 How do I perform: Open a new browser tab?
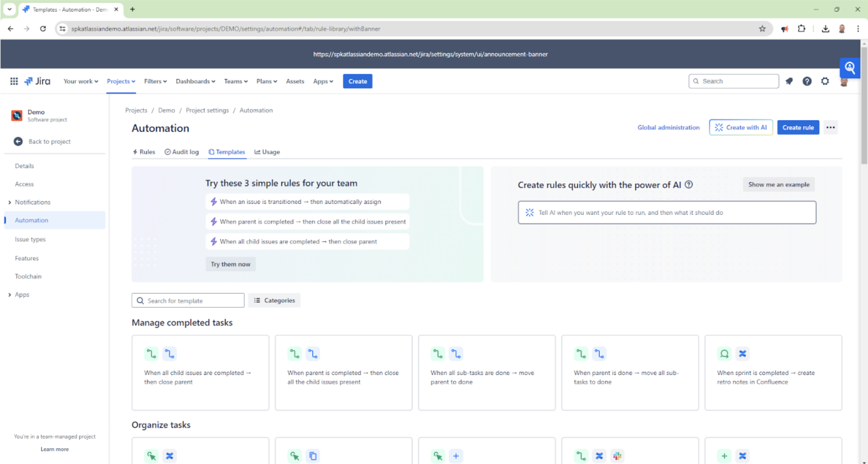[x=132, y=9]
